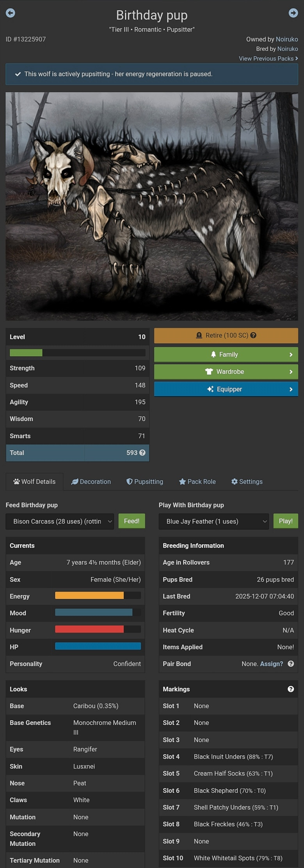Click the Fertility value Good
The width and height of the screenshot is (304, 868).
(x=286, y=613)
